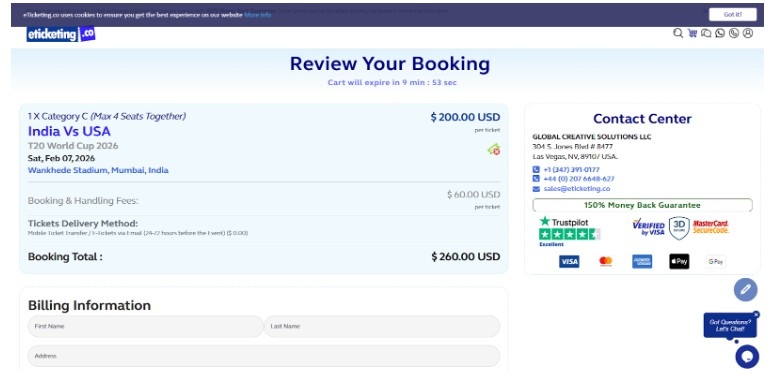Click phone icon beside +1 (347) number
The image size is (772, 377).
click(x=536, y=169)
